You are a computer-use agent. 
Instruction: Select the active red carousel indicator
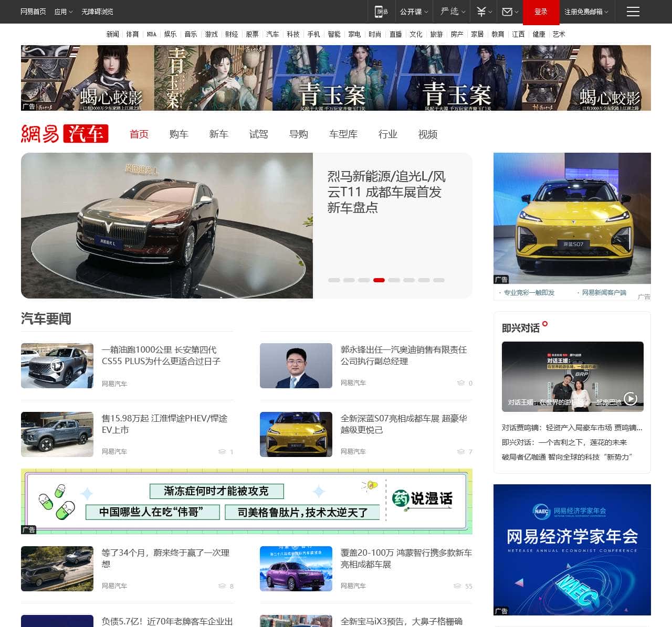[379, 280]
